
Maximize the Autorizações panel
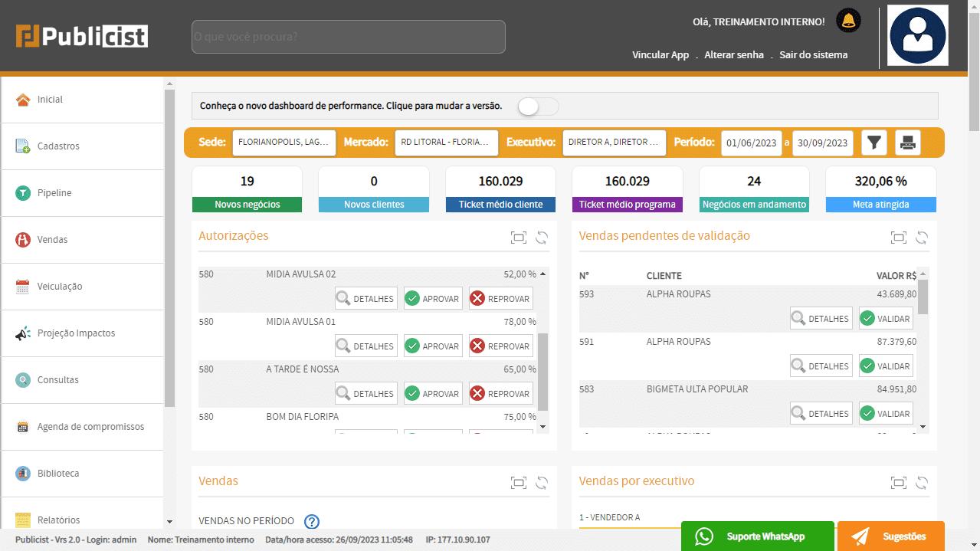point(519,238)
